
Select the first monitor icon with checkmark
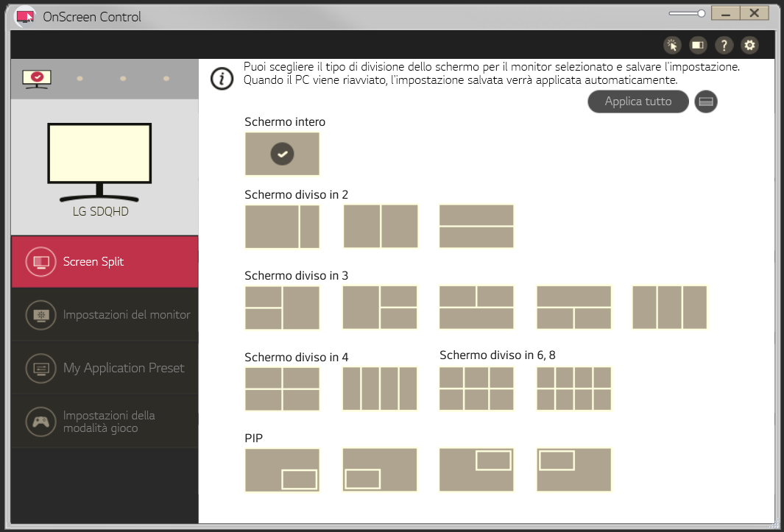pyautogui.click(x=37, y=79)
